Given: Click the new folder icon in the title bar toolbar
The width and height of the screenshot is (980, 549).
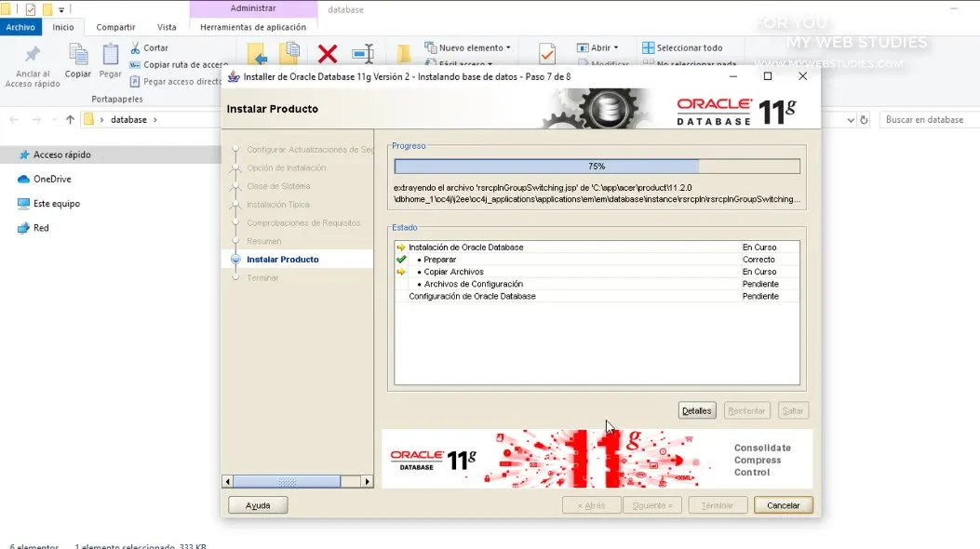Looking at the screenshot, I should click(x=47, y=9).
